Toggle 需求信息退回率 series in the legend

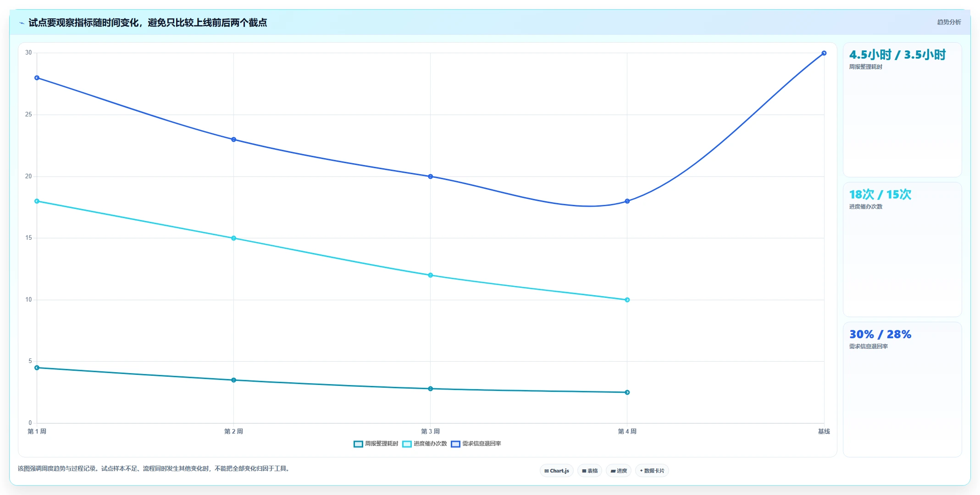coord(476,444)
